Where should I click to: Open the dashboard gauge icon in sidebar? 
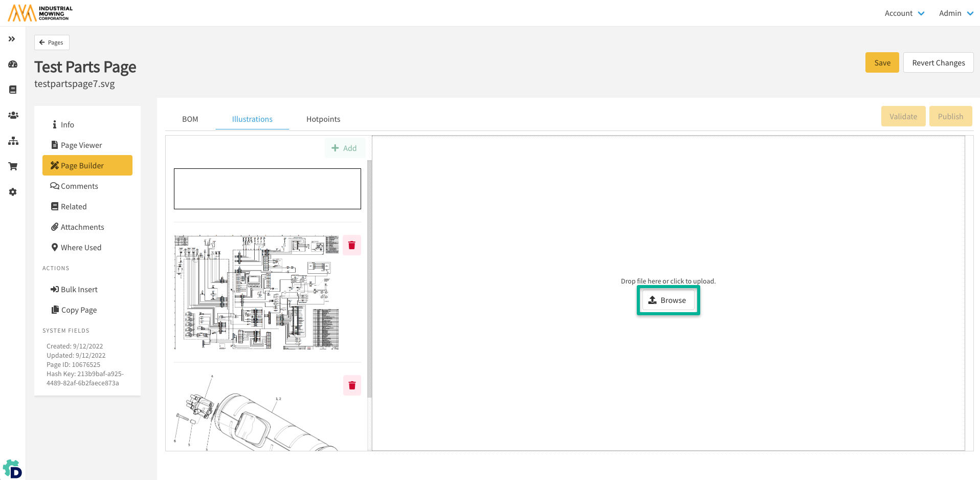[x=13, y=64]
